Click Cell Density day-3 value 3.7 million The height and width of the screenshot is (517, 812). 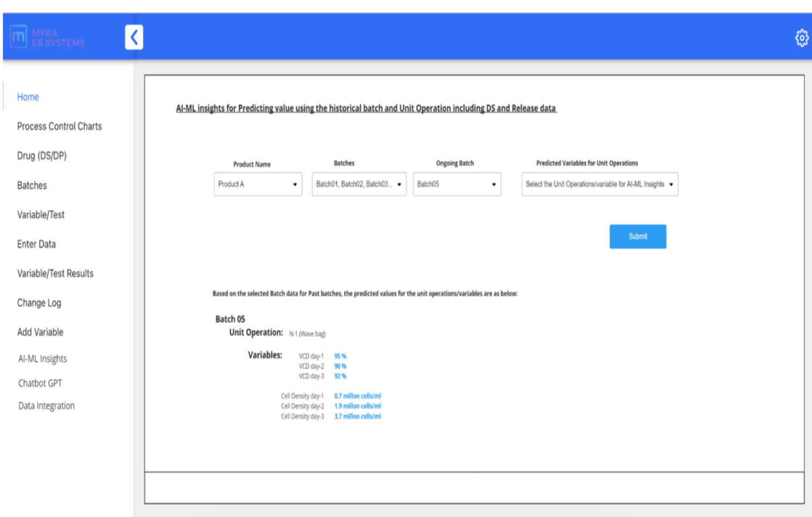click(x=357, y=417)
